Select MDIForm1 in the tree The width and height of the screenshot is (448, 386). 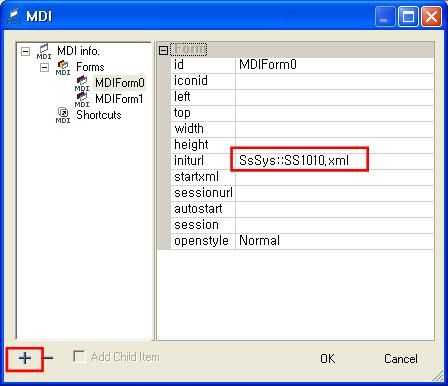click(x=119, y=99)
